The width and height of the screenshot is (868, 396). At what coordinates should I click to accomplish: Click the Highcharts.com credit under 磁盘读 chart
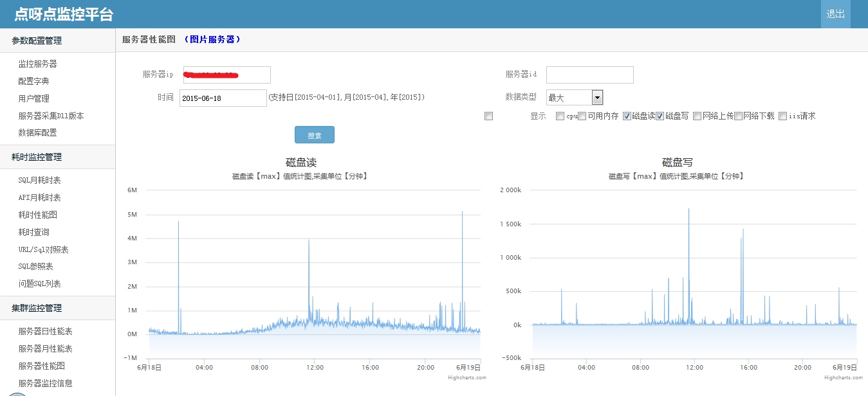click(467, 378)
